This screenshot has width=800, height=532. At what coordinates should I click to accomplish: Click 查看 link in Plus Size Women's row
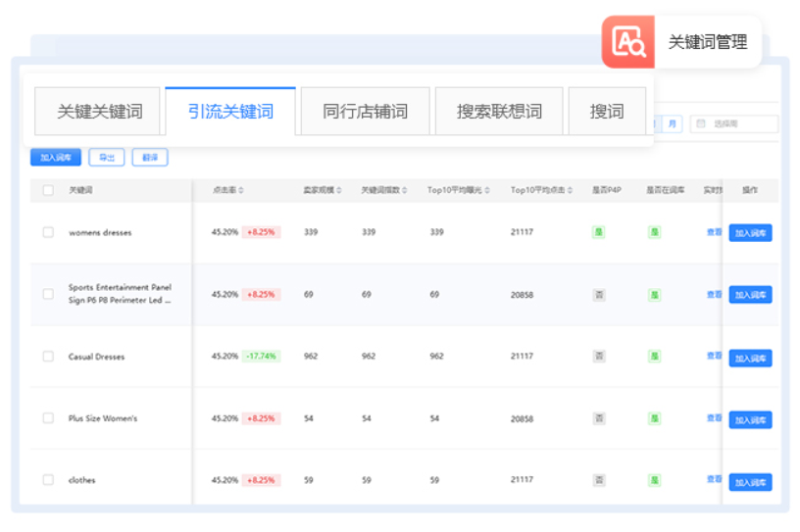point(714,418)
